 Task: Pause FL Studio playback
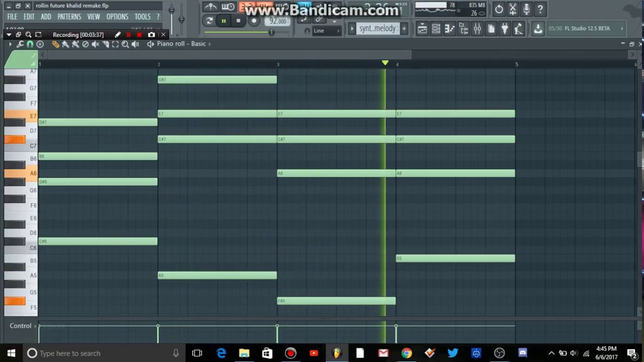pyautogui.click(x=223, y=21)
